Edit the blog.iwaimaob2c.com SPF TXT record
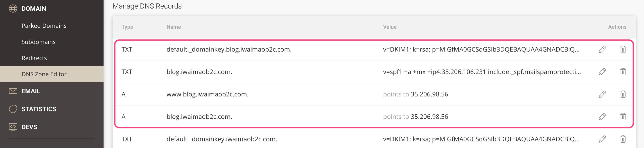This screenshot has height=148, width=644. tap(602, 72)
